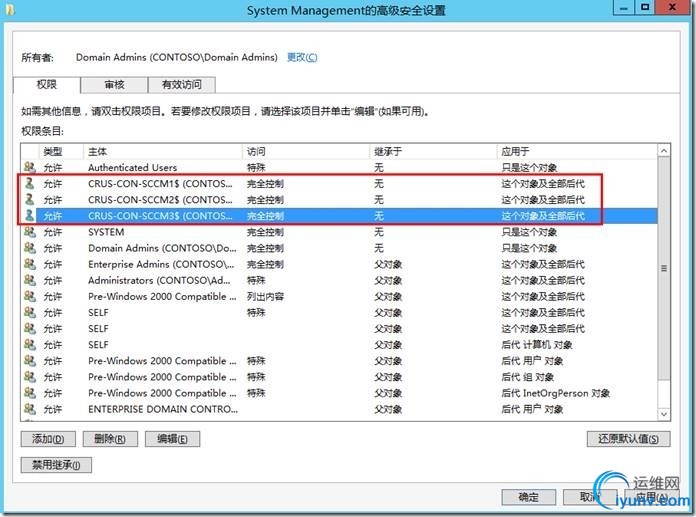Select the Enterprise Admins entry
696x517 pixels.
click(x=340, y=264)
